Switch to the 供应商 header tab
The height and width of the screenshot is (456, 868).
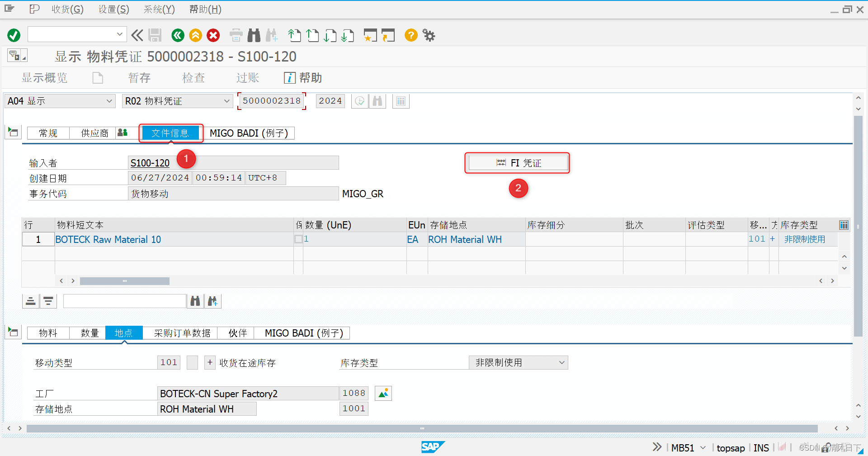coord(94,133)
